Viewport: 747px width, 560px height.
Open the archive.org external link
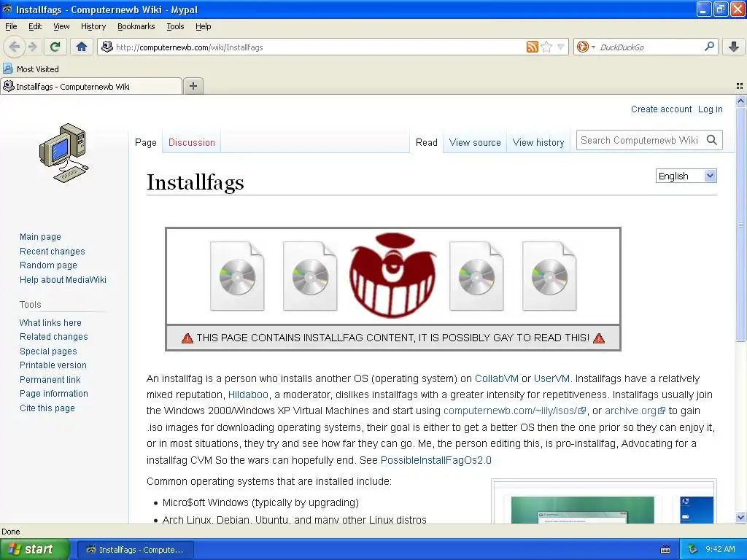pyautogui.click(x=635, y=411)
